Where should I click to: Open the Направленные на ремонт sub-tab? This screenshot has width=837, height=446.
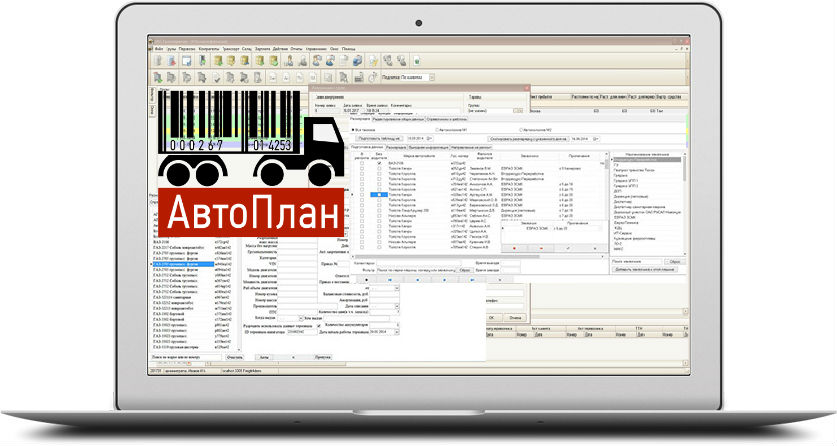(x=471, y=147)
